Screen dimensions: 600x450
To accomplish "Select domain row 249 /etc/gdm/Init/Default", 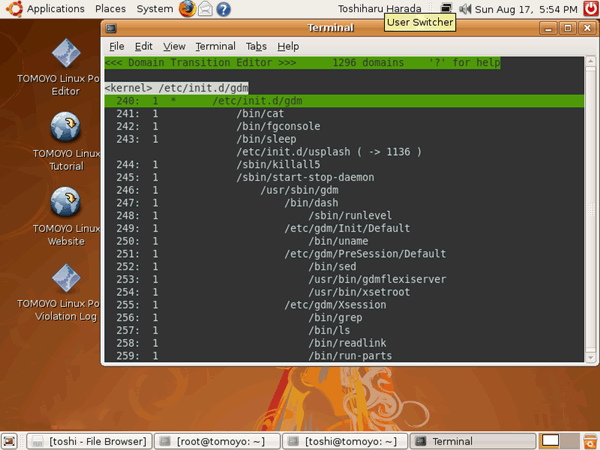I will 344,228.
